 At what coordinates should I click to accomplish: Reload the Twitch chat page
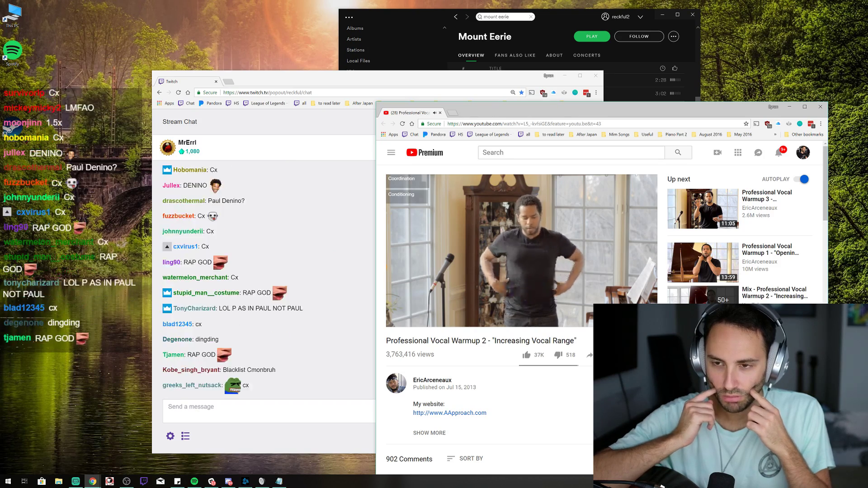point(178,92)
